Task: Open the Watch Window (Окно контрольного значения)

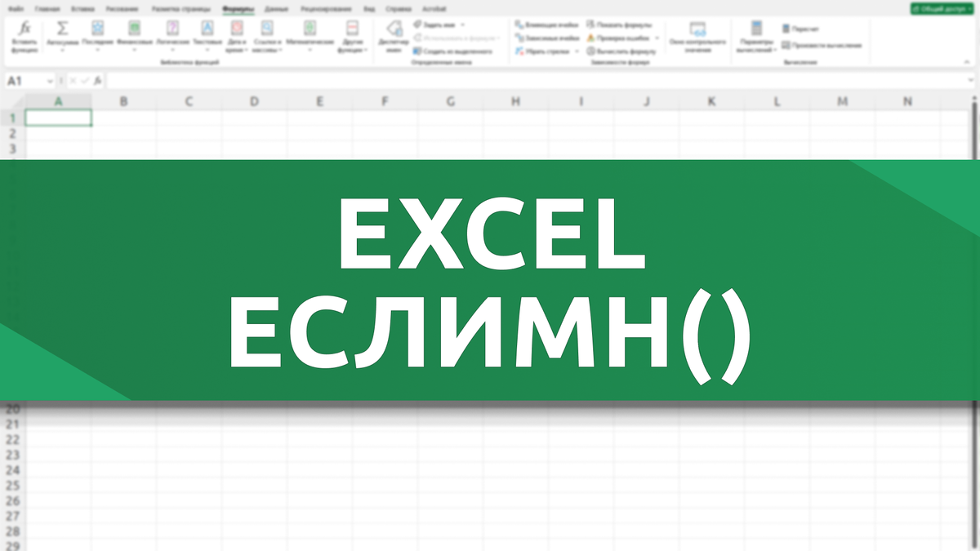Action: [x=697, y=37]
